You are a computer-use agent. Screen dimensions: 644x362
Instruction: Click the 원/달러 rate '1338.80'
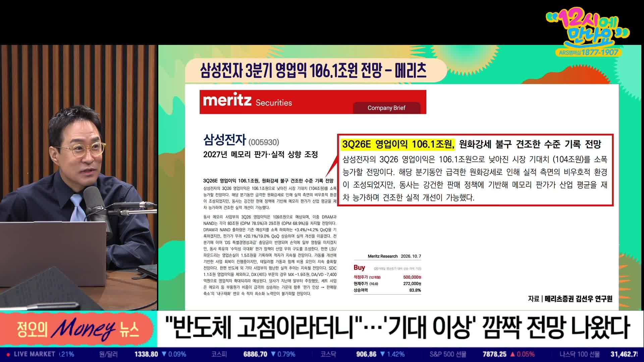[x=146, y=354]
